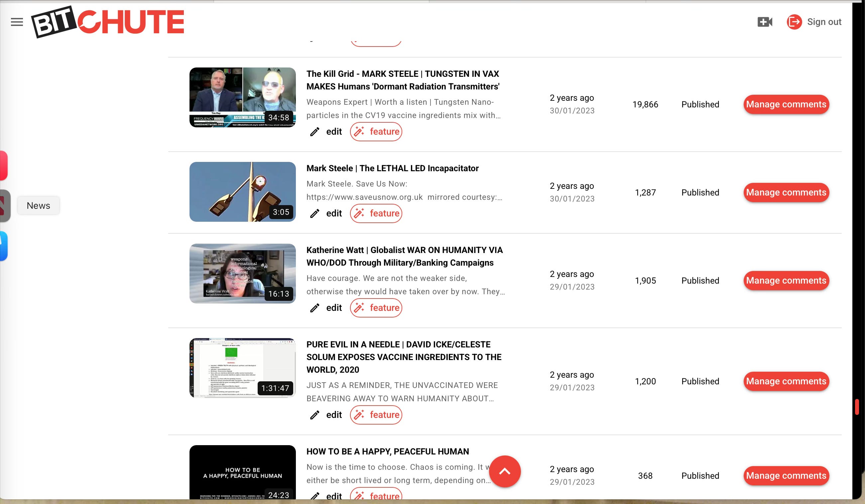Image resolution: width=865 pixels, height=504 pixels.
Task: Click Published status on PURE EVIL row
Action: pos(700,381)
